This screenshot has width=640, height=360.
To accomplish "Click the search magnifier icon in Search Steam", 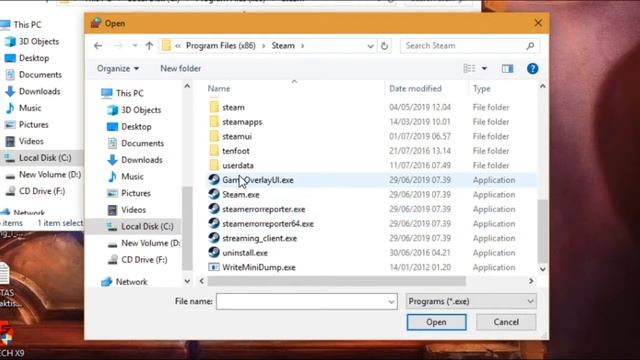I will [x=530, y=46].
